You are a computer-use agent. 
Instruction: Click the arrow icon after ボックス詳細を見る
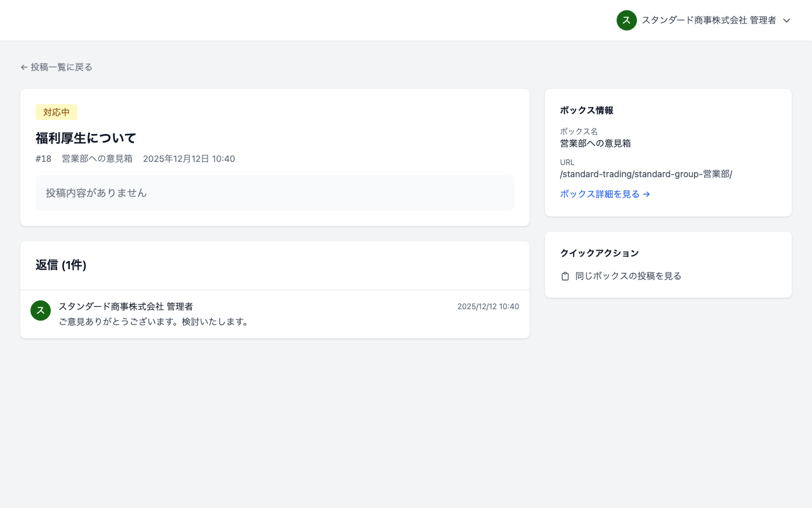click(x=646, y=194)
